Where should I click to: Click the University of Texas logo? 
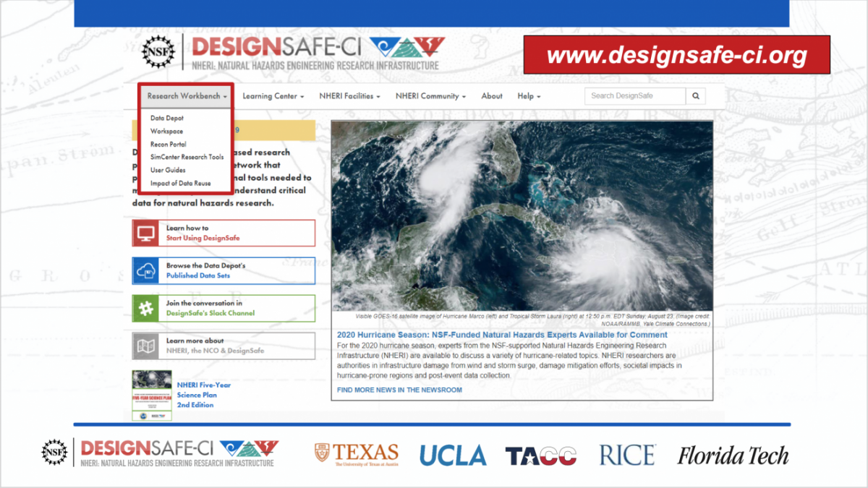(357, 454)
